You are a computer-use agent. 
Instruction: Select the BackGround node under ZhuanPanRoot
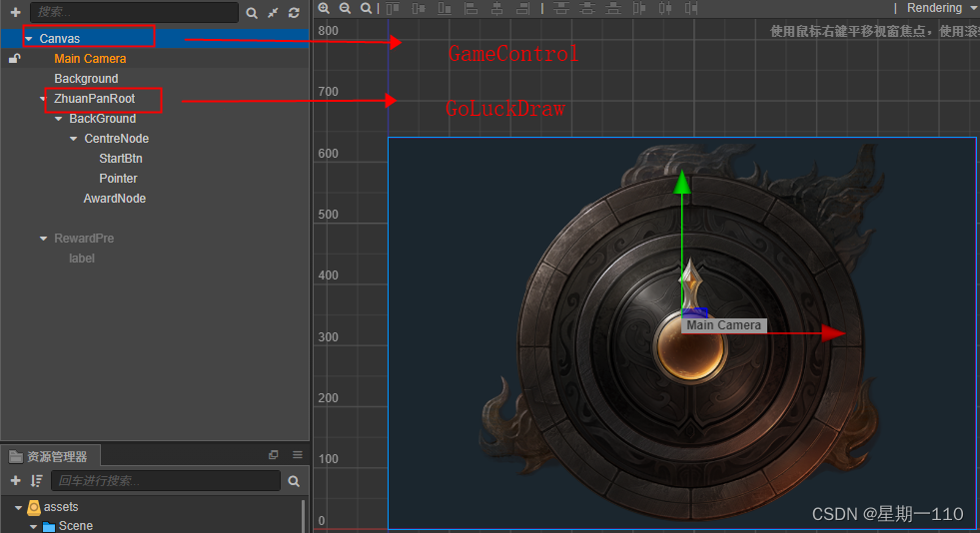coord(103,119)
